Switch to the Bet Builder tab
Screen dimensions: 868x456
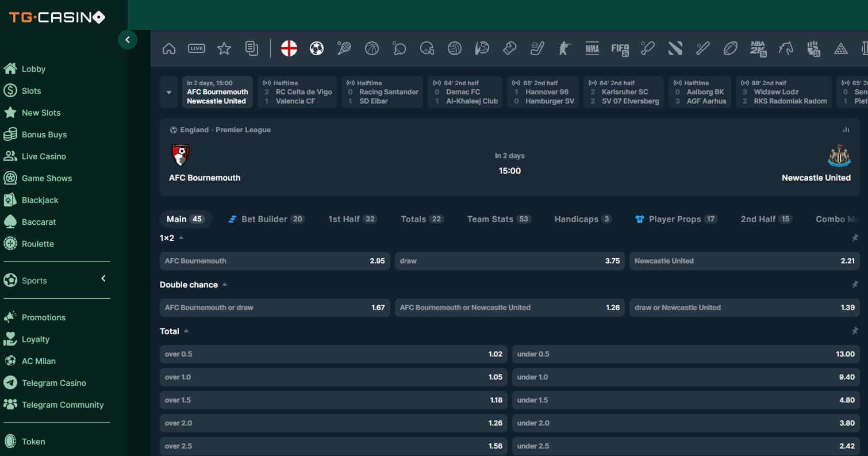point(266,219)
